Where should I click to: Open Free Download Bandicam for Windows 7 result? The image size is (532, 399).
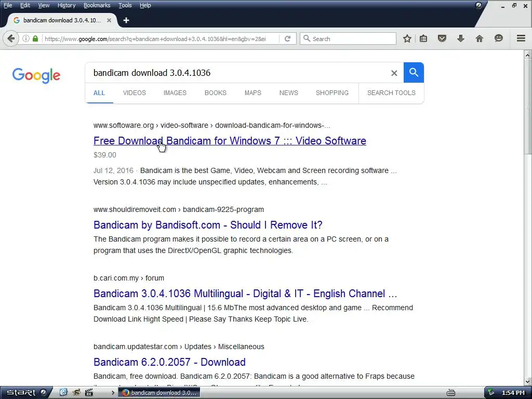230,141
